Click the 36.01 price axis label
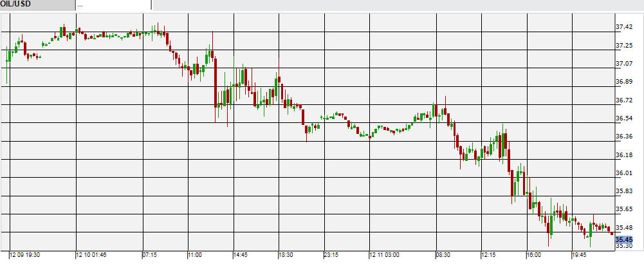 [624, 173]
